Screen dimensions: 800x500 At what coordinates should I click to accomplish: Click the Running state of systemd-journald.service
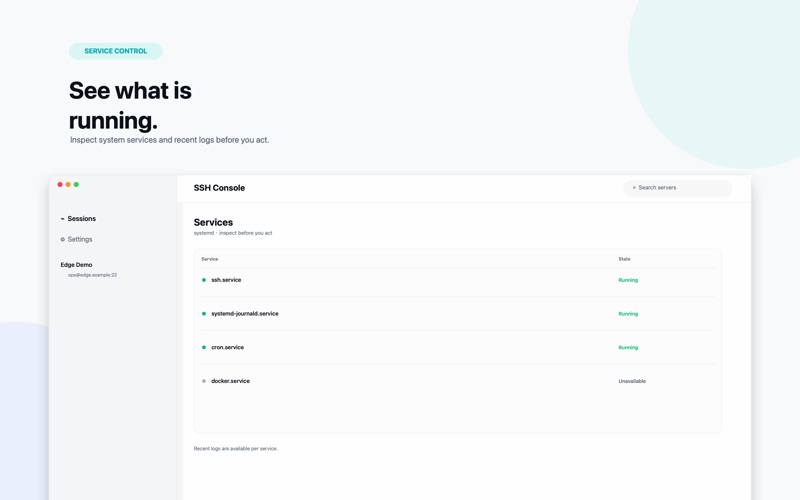click(x=628, y=314)
